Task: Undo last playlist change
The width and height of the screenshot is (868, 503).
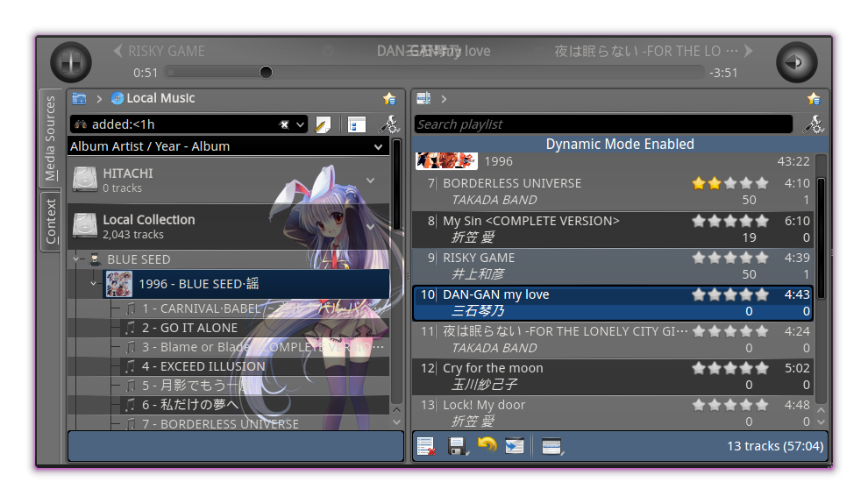Action: (x=487, y=444)
